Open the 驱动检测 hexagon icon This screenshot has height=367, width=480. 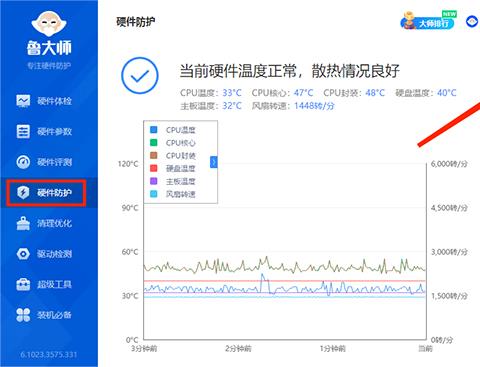pos(23,254)
